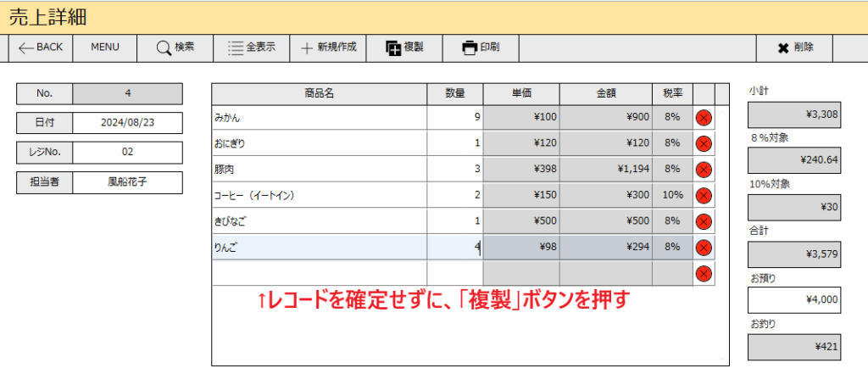Go back with the BACK arrow button
Screen dimensions: 868x385
click(41, 47)
